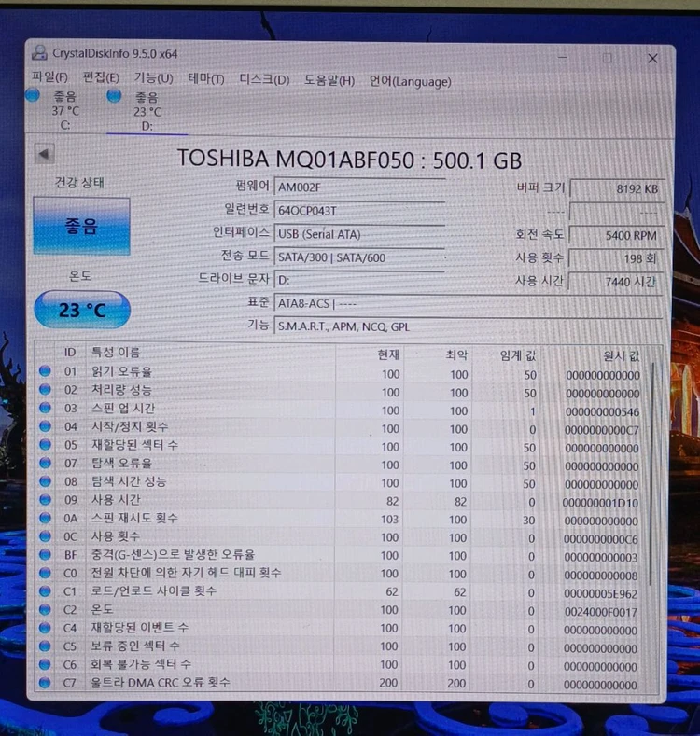Click the status dot for row C7 울트라 DMA CRC
Screen dimensions: 700x736
point(45,683)
